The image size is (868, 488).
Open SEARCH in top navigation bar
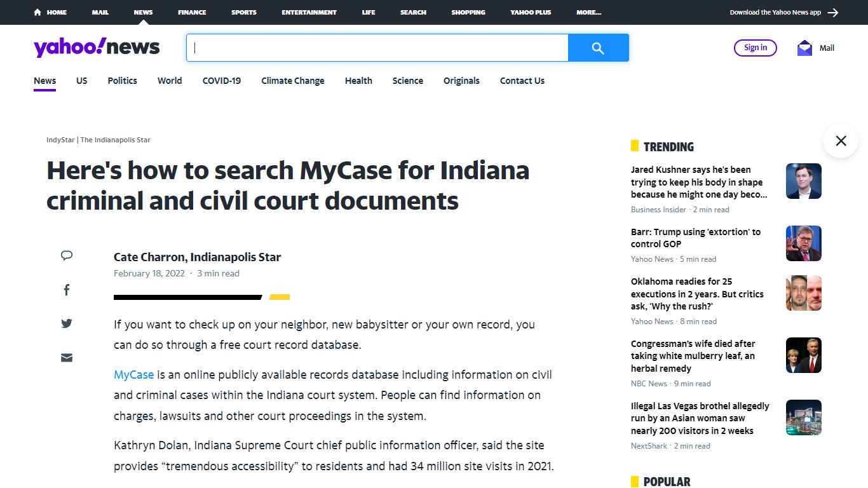point(413,12)
